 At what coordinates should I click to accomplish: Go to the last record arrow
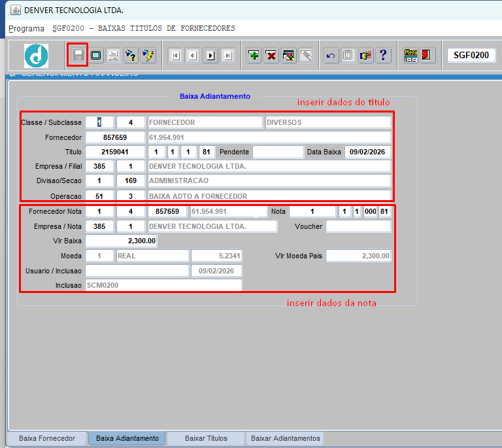coord(227,56)
